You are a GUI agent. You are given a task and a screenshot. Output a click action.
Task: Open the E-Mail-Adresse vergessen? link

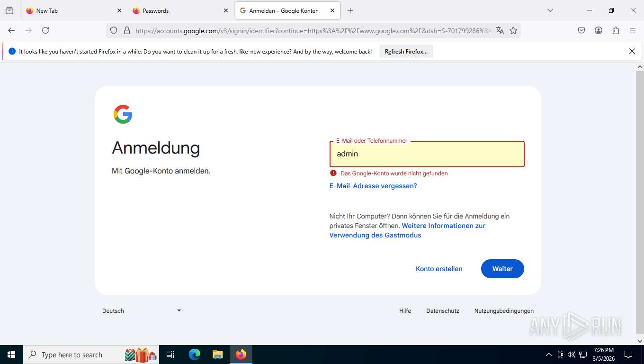(373, 186)
